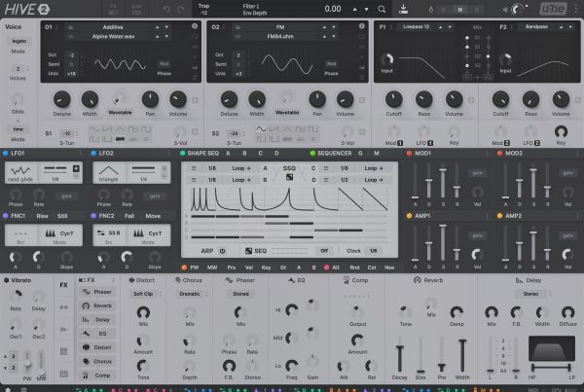The width and height of the screenshot is (584, 392).
Task: Open oscillator 2 FM type selector
Action: [280, 27]
